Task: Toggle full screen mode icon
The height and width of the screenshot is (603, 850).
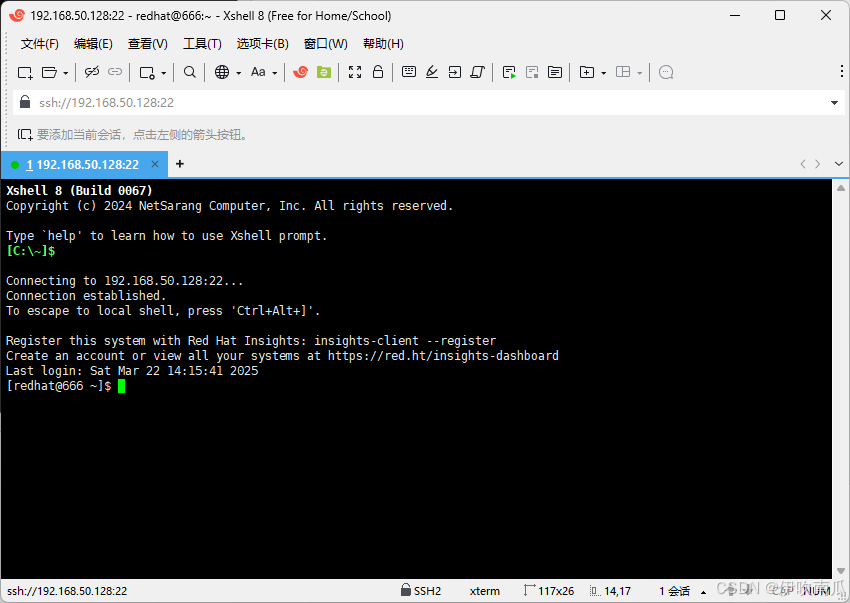Action: (x=355, y=72)
